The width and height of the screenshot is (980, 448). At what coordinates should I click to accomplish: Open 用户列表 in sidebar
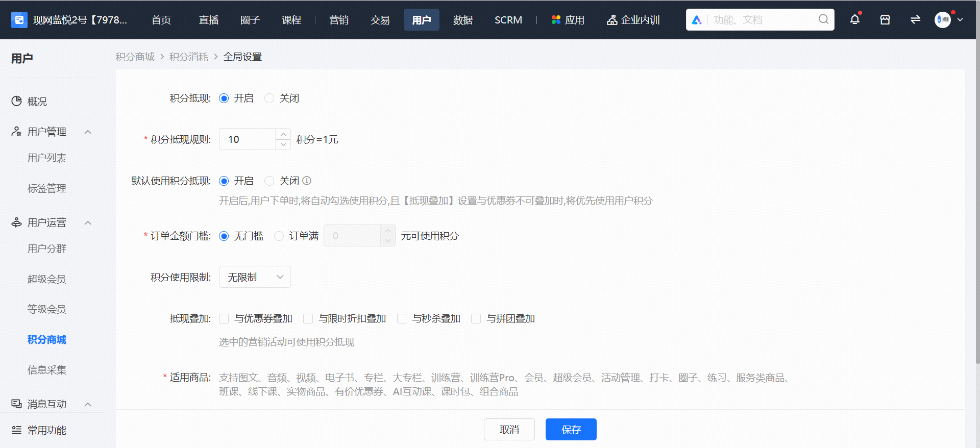coord(47,158)
